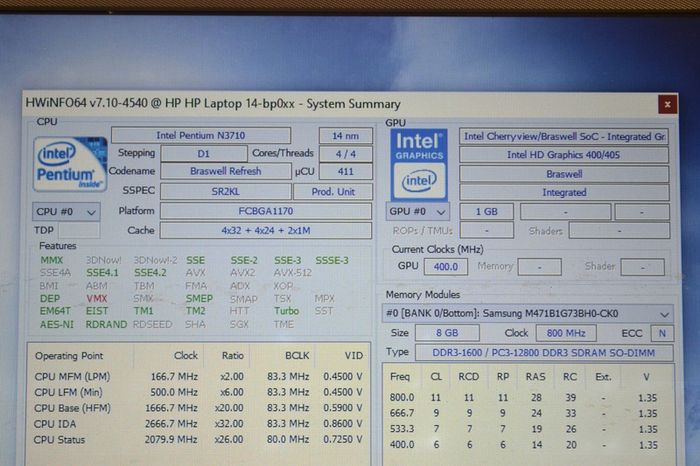Click the Operating Point column header
The height and width of the screenshot is (466, 700).
click(69, 356)
